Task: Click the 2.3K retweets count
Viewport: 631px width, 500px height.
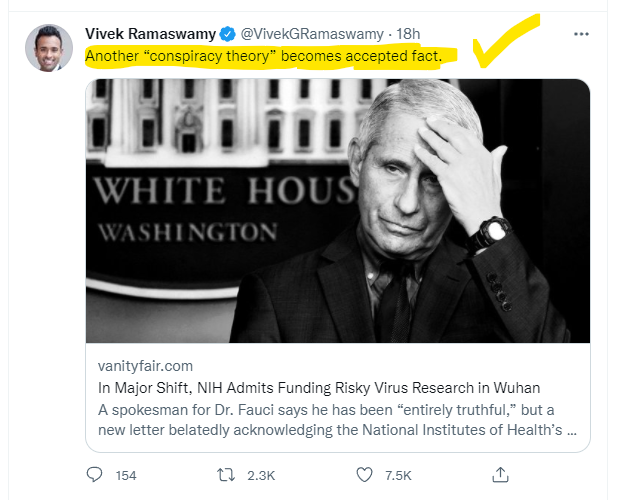Action: pos(262,476)
